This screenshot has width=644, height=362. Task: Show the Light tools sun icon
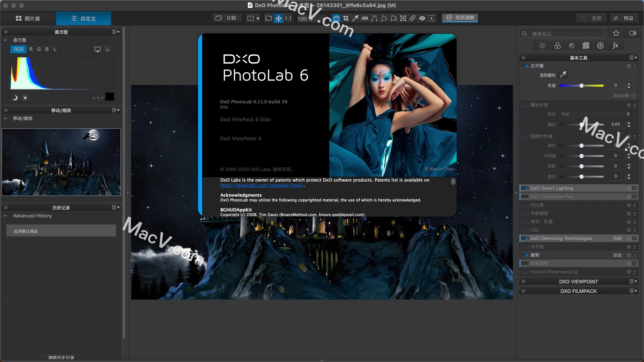[542, 46]
